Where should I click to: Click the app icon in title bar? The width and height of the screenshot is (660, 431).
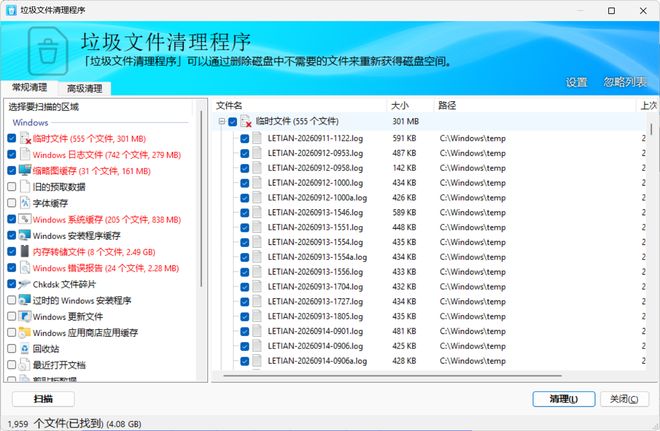click(x=11, y=11)
